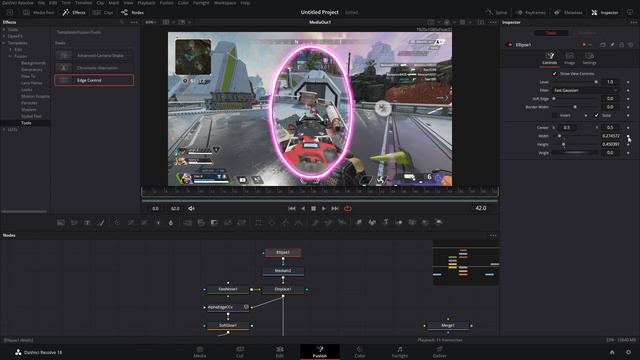The width and height of the screenshot is (640, 360).
Task: Select the Ellipse1 node
Action: click(x=283, y=253)
